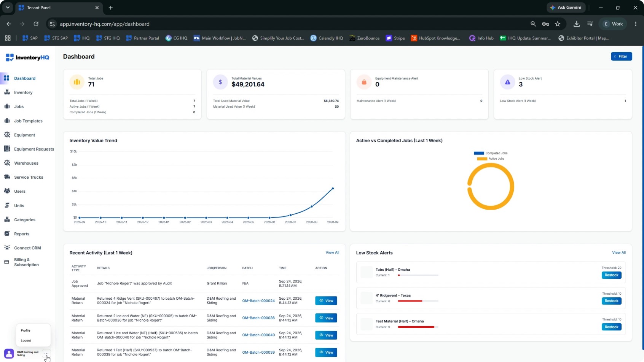Open the Inventory sidebar icon

coord(7,92)
